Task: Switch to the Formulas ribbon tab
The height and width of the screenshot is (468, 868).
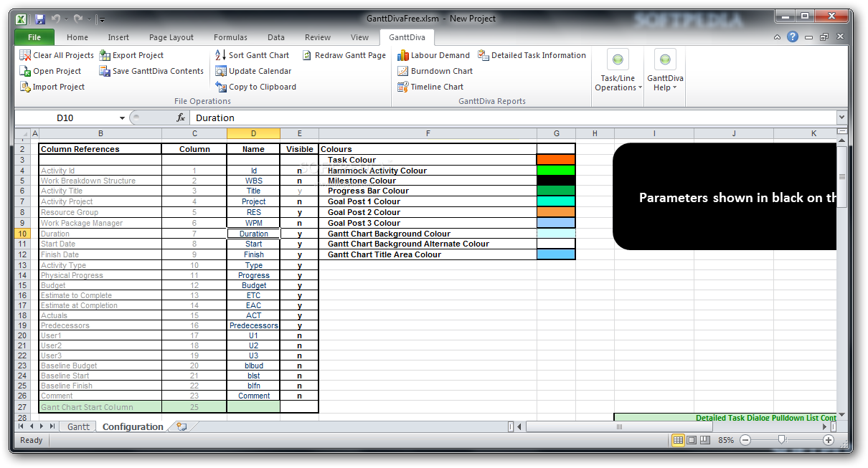Action: [x=230, y=37]
